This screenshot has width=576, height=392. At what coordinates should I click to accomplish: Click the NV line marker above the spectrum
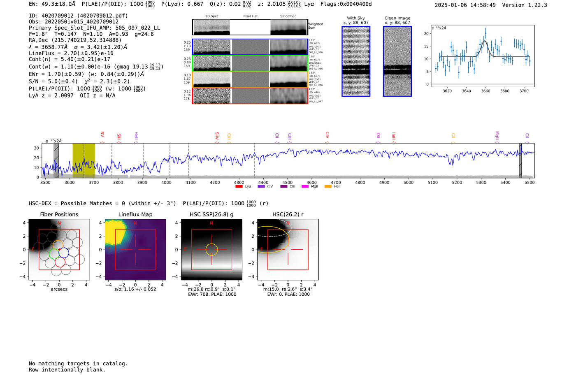tap(102, 136)
